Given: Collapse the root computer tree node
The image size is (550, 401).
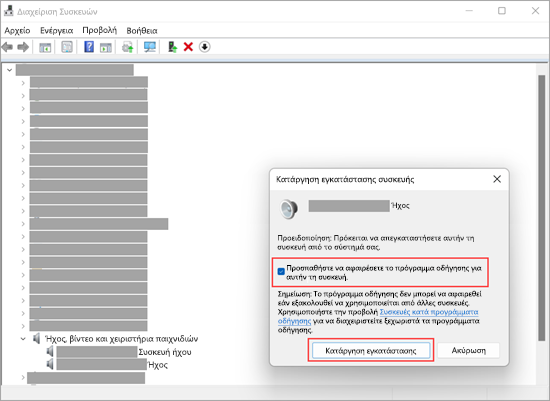Looking at the screenshot, I should pyautogui.click(x=9, y=70).
